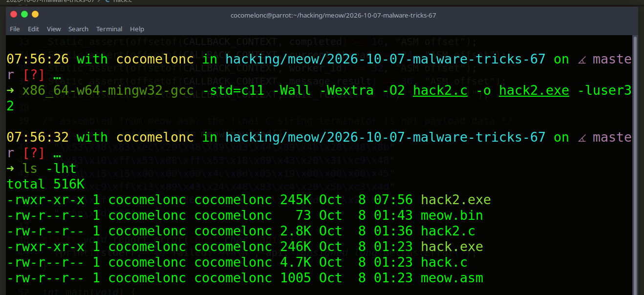
Task: Click the x86_64-w64-mingw32-gcc command text
Action: tap(108, 90)
